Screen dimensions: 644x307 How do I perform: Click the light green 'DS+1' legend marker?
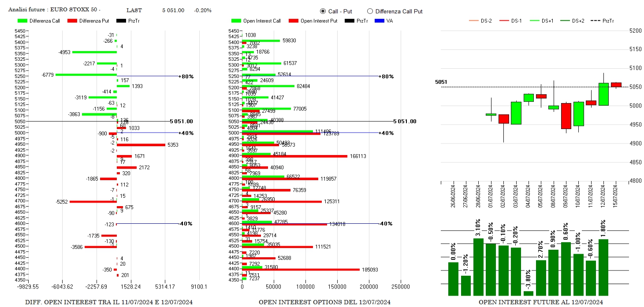pos(534,21)
